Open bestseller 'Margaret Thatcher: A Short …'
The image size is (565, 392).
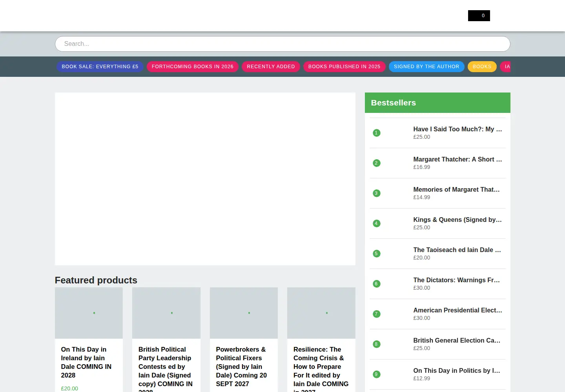[457, 160]
